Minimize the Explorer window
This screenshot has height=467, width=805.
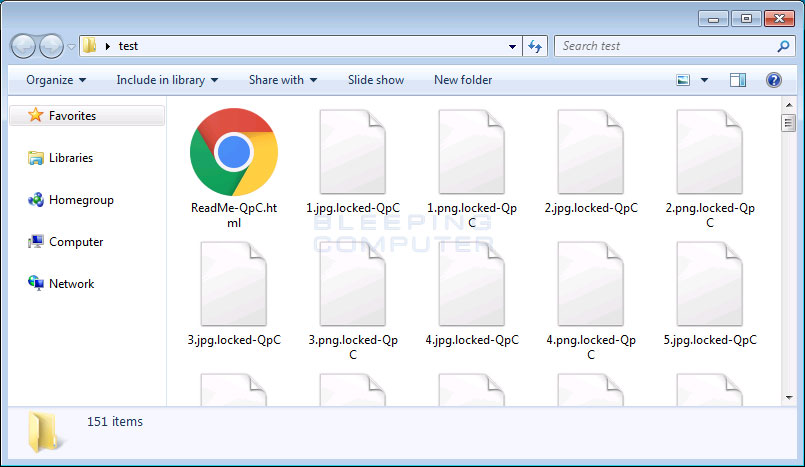713,19
